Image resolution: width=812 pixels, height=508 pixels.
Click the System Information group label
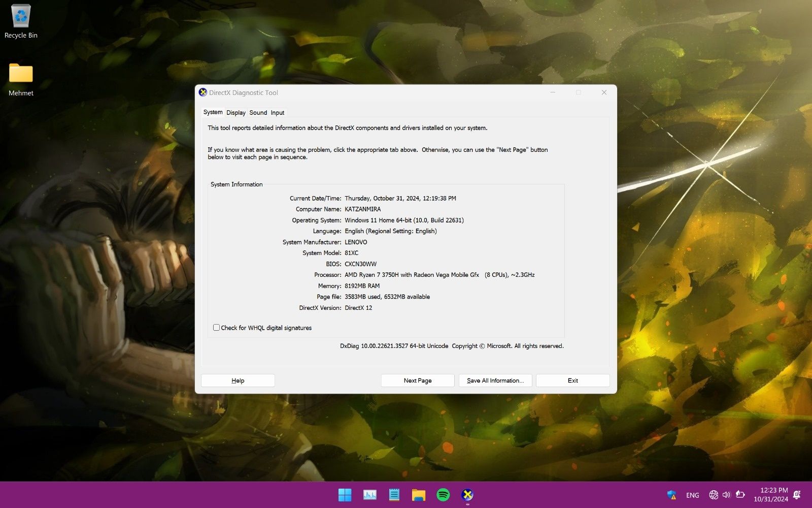tap(236, 184)
